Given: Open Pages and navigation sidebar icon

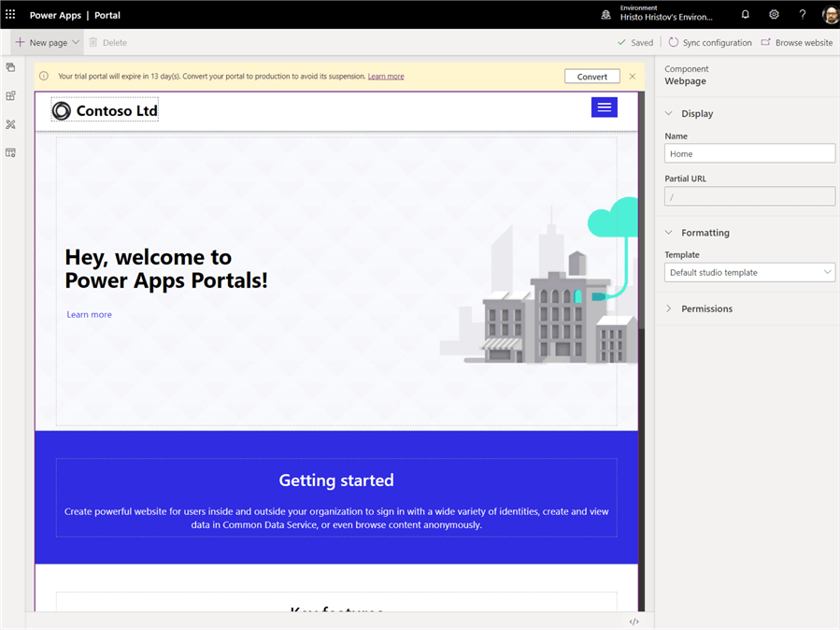Looking at the screenshot, I should click(10, 67).
